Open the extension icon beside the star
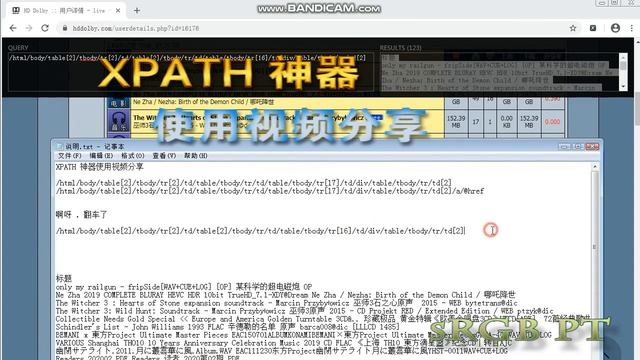640x360 pixels. click(593, 28)
